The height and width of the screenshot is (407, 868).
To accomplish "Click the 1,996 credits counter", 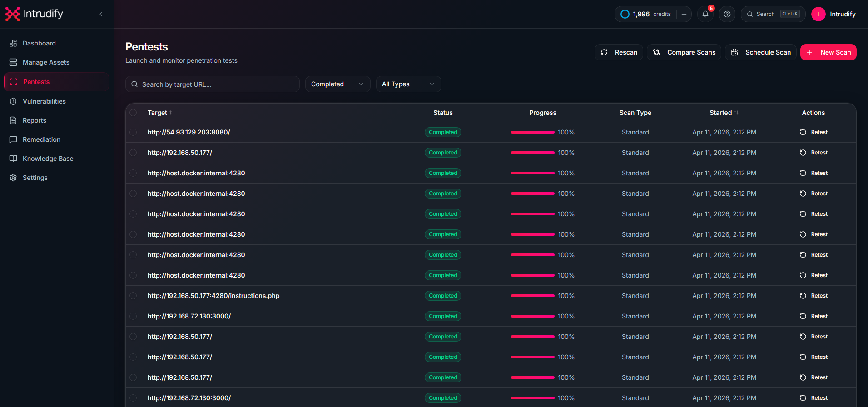I will click(x=652, y=14).
